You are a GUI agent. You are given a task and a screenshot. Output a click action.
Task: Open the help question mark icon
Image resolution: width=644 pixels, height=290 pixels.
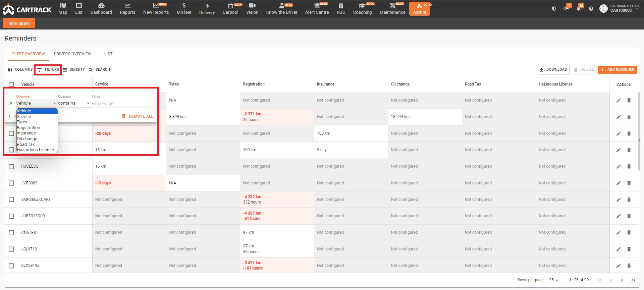[x=591, y=9]
